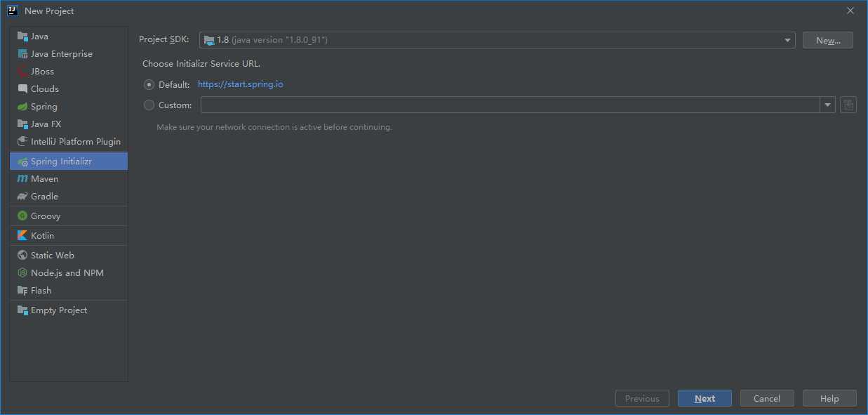This screenshot has height=415, width=868.
Task: Choose the Maven label in the list
Action: 45,179
